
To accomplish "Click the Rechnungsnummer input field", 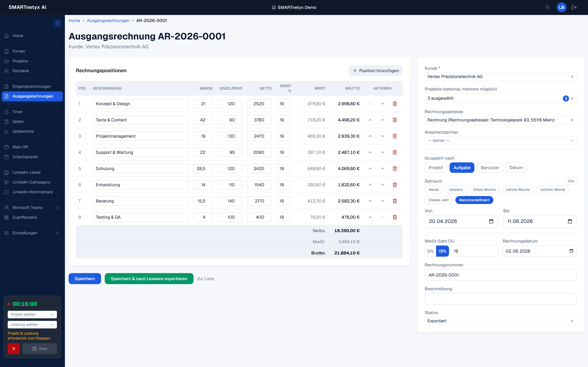I will click(x=501, y=275).
